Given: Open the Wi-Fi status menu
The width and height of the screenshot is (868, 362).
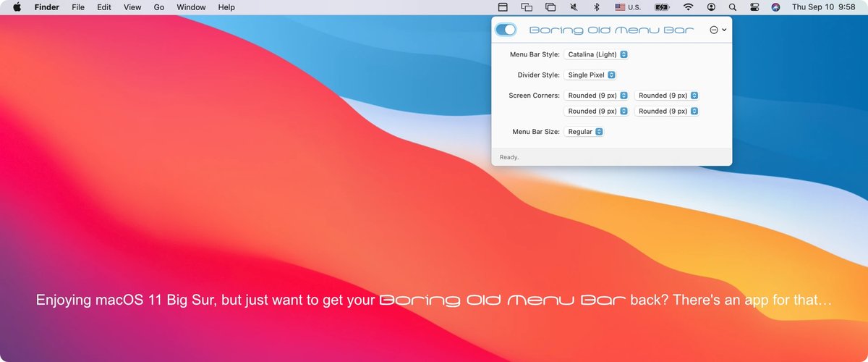Looking at the screenshot, I should coord(688,7).
